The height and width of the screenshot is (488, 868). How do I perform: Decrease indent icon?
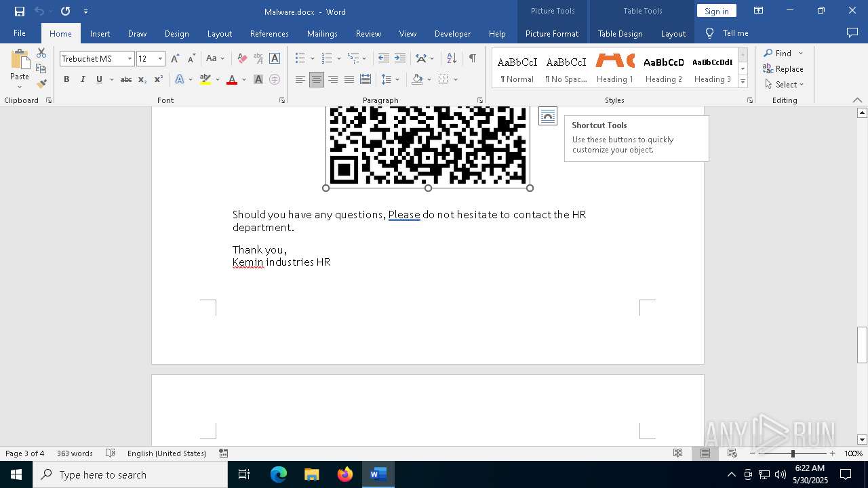coord(384,59)
